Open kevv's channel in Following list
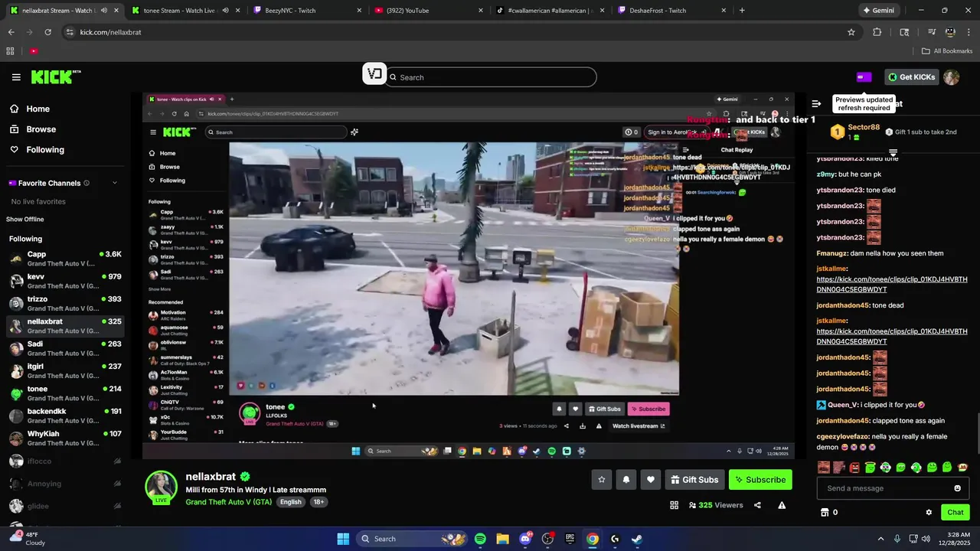Screen dimensions: 980x551 point(65,281)
